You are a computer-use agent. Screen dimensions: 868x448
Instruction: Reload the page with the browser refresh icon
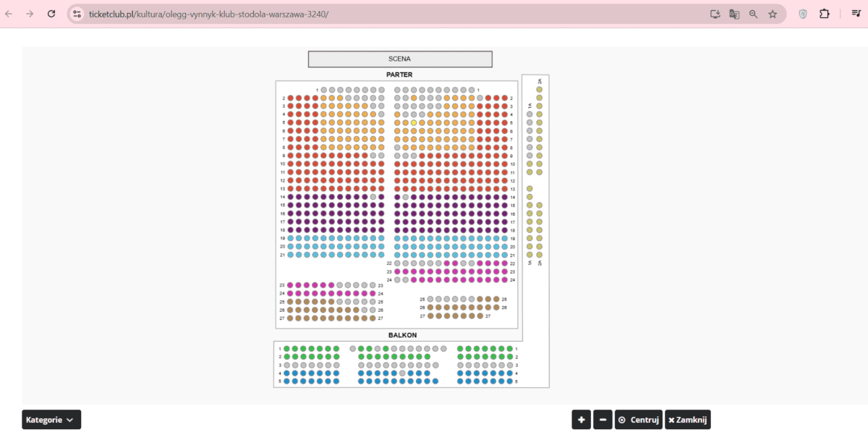[x=51, y=14]
